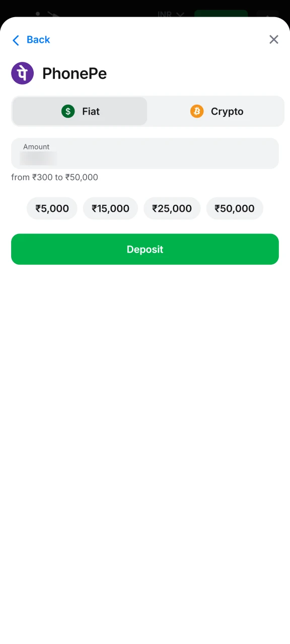
Task: Click the green button behind the modal
Action: click(221, 13)
